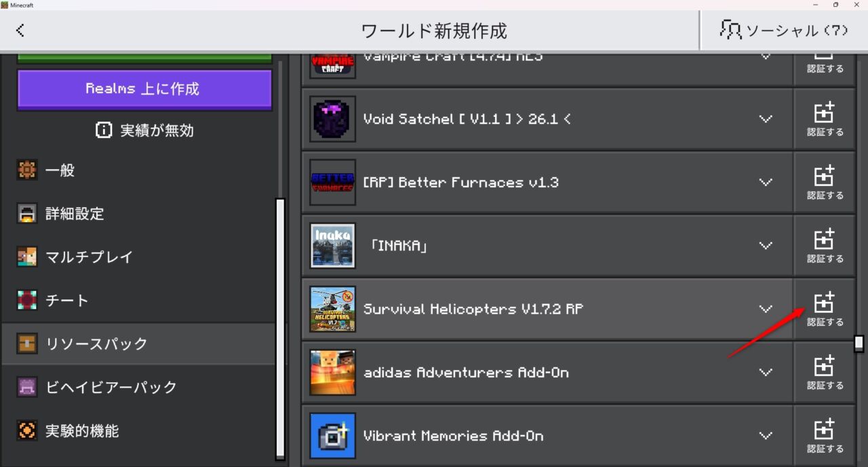The width and height of the screenshot is (868, 467).
Task: Click the Vampire Craft pack thumbnail
Action: click(333, 65)
